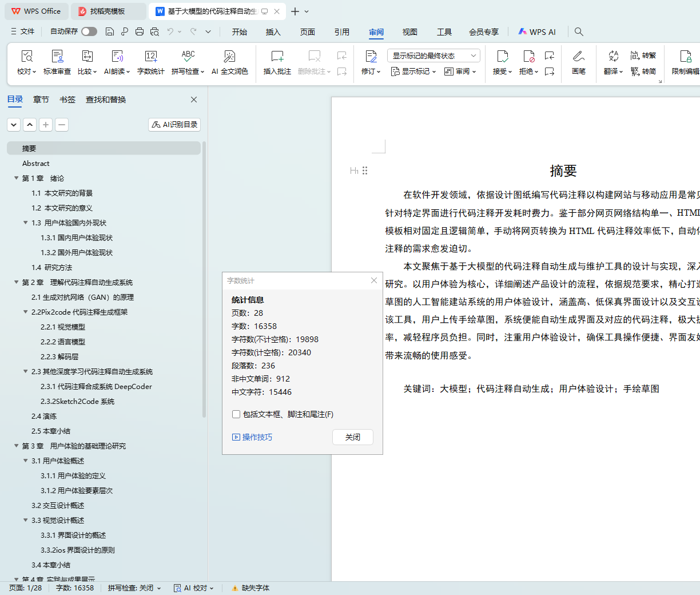Click the search magnifier icon in menu bar
This screenshot has width=700, height=595.
tap(579, 31)
